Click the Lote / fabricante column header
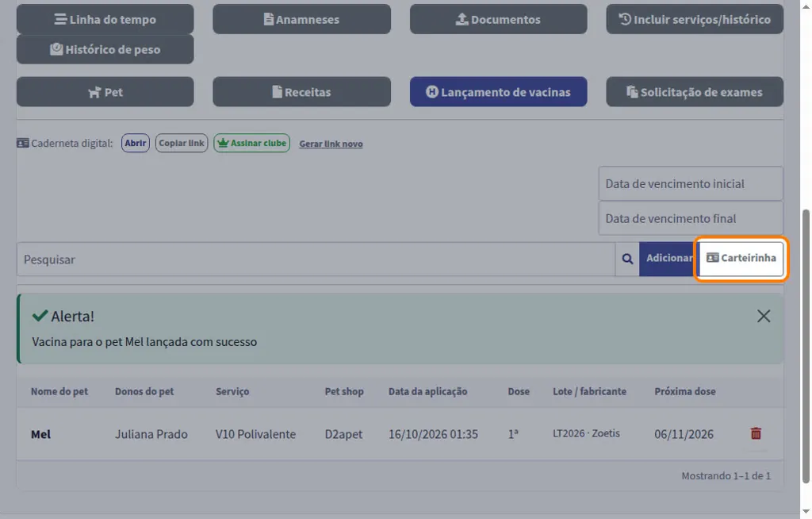 pyautogui.click(x=590, y=391)
